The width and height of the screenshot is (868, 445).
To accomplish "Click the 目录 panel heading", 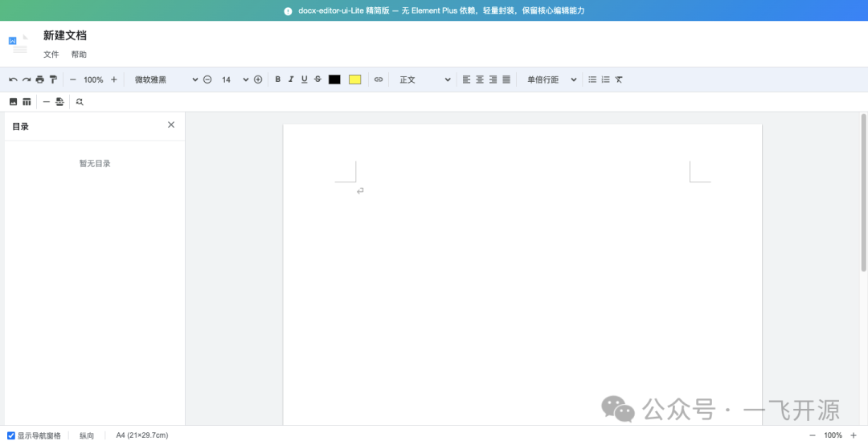I will click(20, 127).
